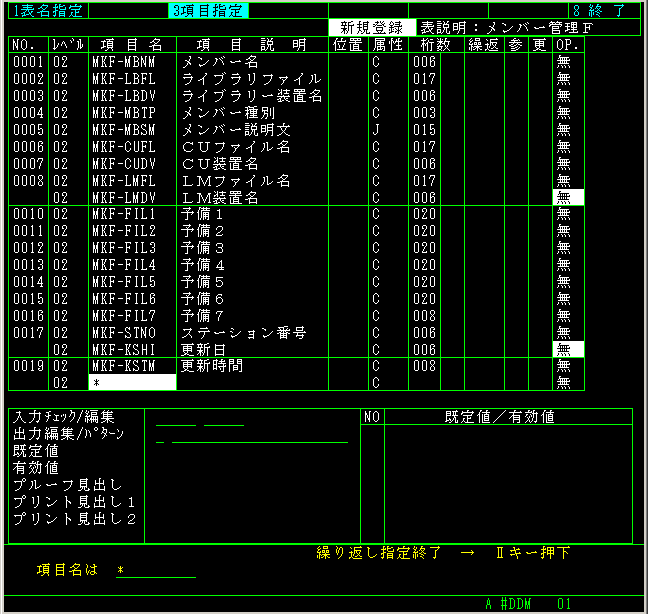Click the ライブラリー装置名 description cell
This screenshot has width=648, height=614.
click(253, 96)
